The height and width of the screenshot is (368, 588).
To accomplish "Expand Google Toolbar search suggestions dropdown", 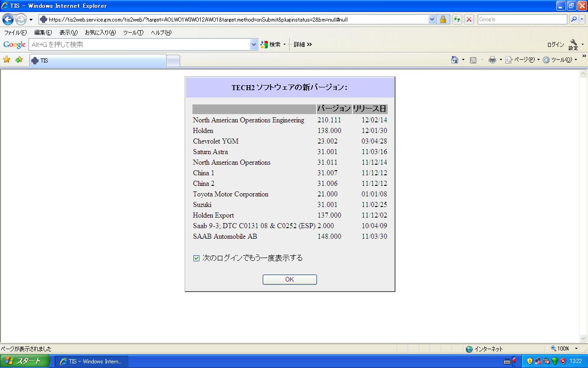I will (x=254, y=45).
